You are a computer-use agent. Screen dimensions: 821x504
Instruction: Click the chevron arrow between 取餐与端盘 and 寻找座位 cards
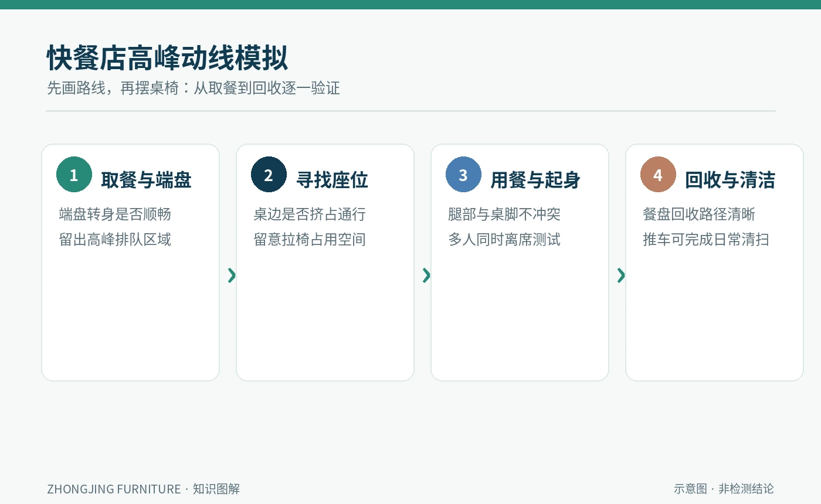click(x=232, y=275)
